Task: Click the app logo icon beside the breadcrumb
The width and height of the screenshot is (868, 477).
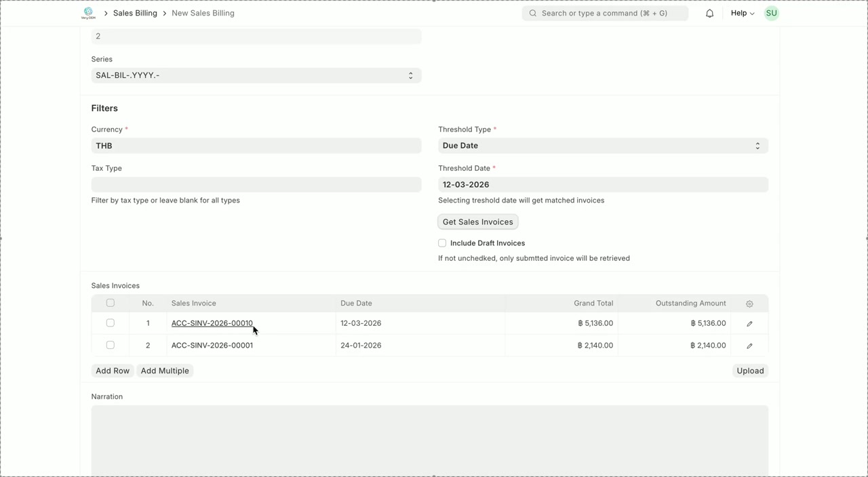Action: (89, 13)
